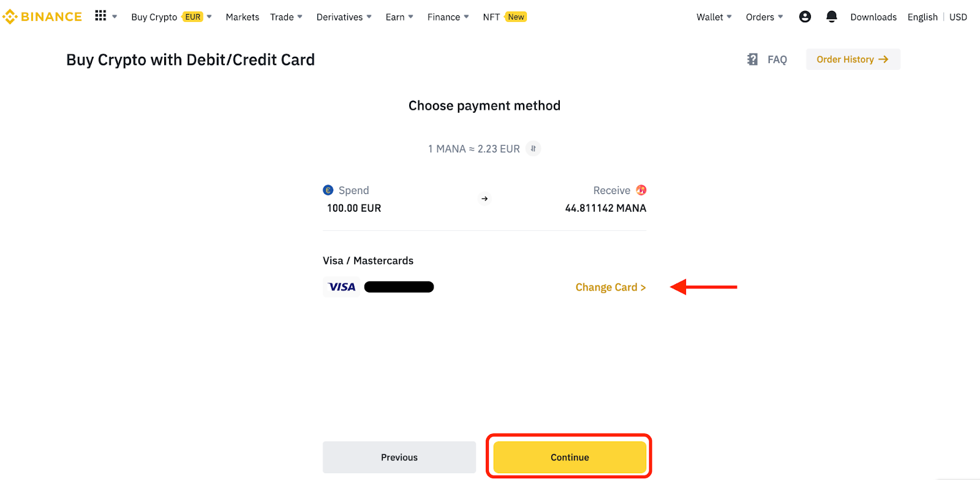Switch display language from English
The width and height of the screenshot is (980, 480).
922,17
